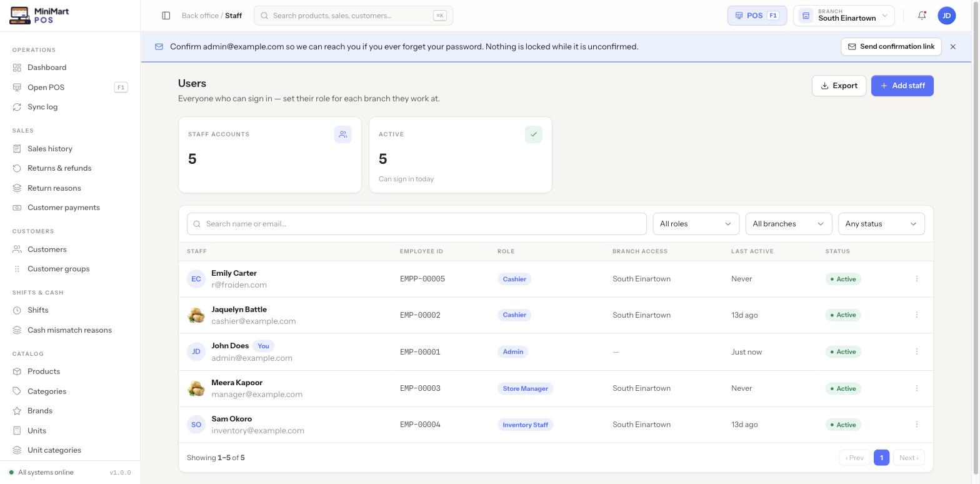Select page 1 in pagination
The height and width of the screenshot is (484, 980).
tap(881, 458)
